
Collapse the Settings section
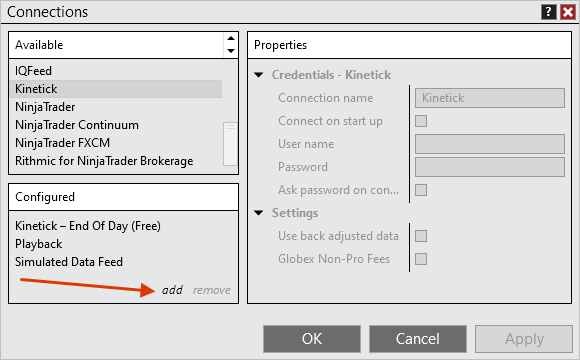click(259, 213)
